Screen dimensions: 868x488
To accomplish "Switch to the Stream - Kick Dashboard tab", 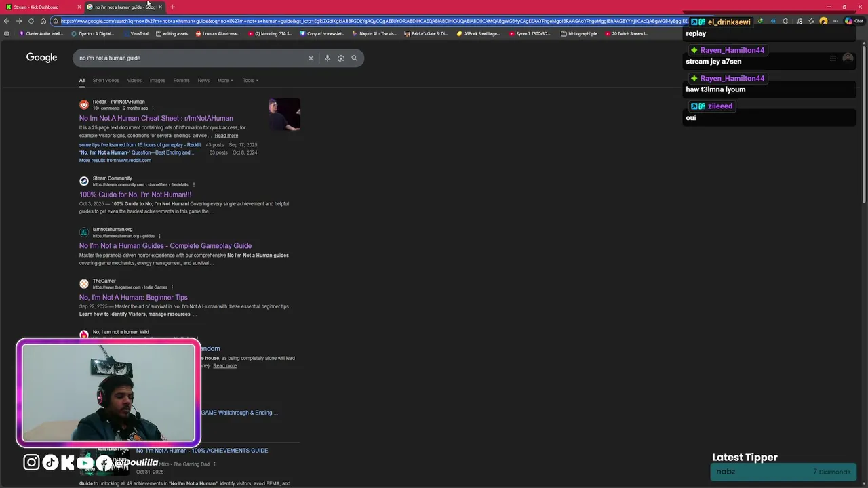I will coord(41,7).
